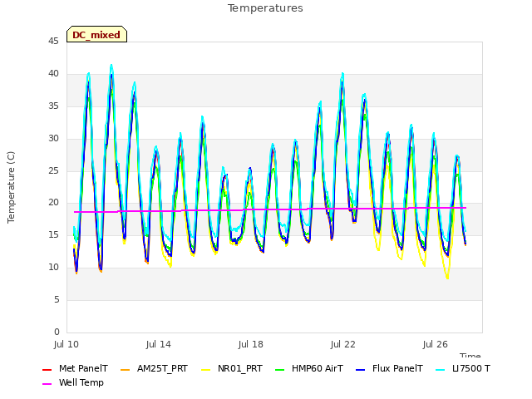The image size is (532, 399).
Task: Click the Jul 18 x-axis tick label
Action: (x=251, y=344)
